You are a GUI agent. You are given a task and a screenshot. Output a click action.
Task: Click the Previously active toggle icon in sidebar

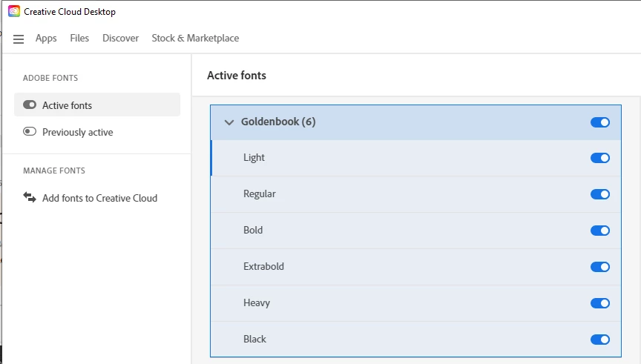click(30, 132)
